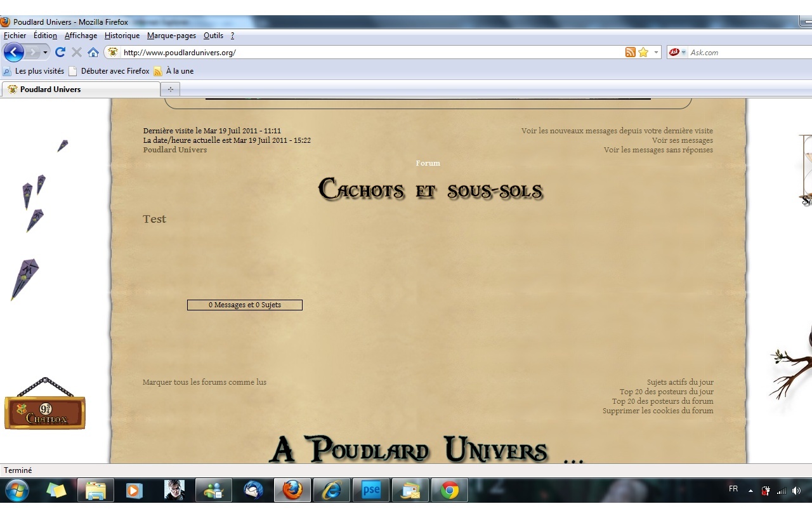Open Windows Live Mail from taskbar

pos(410,490)
